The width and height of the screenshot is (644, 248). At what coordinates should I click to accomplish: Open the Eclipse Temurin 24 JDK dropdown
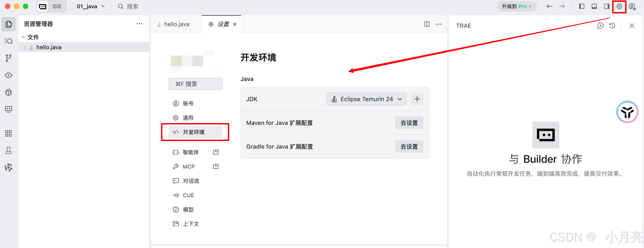tap(366, 99)
